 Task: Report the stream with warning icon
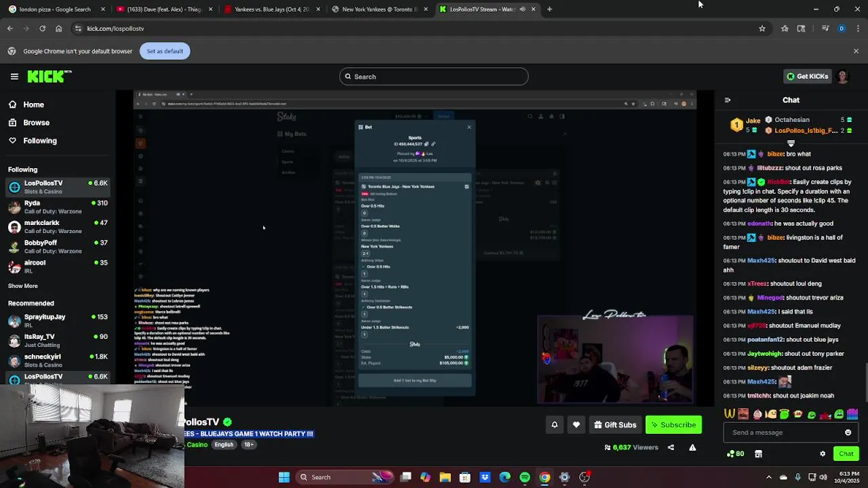692,447
